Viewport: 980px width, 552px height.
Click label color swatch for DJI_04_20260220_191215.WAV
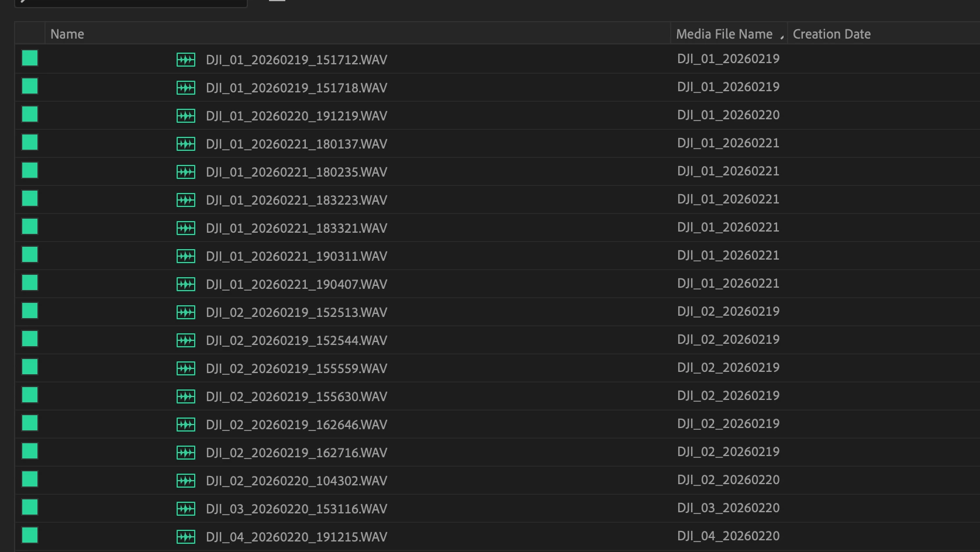[30, 535]
